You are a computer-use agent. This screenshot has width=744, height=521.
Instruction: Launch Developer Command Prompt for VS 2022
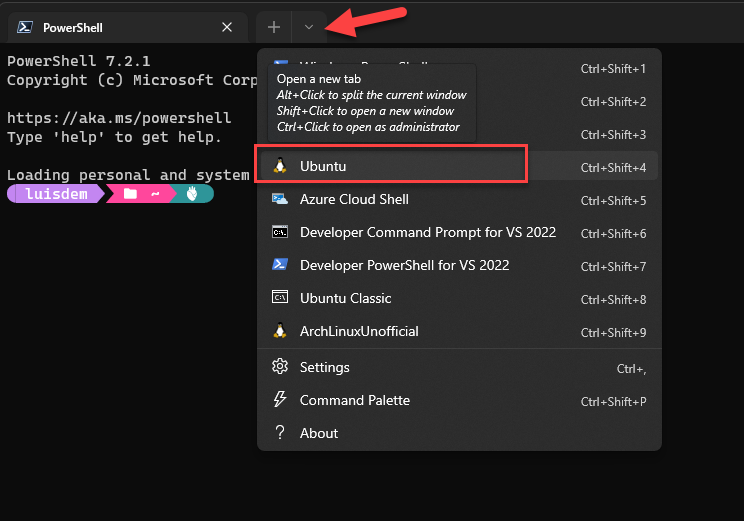427,232
